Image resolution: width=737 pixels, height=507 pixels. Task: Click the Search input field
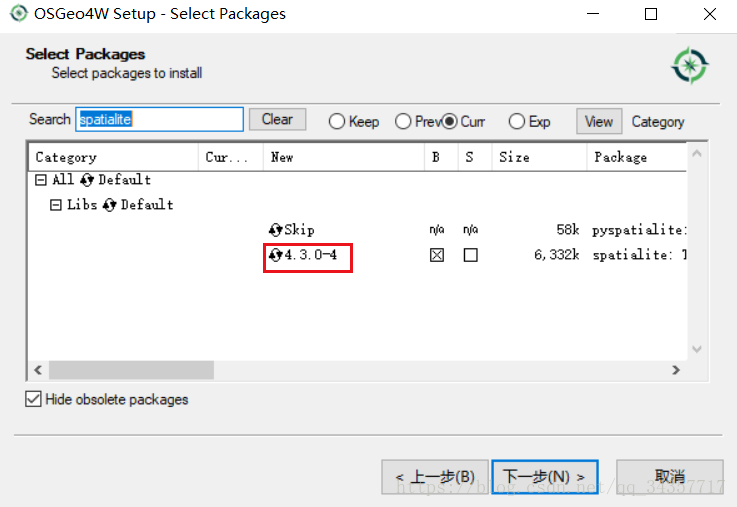159,119
